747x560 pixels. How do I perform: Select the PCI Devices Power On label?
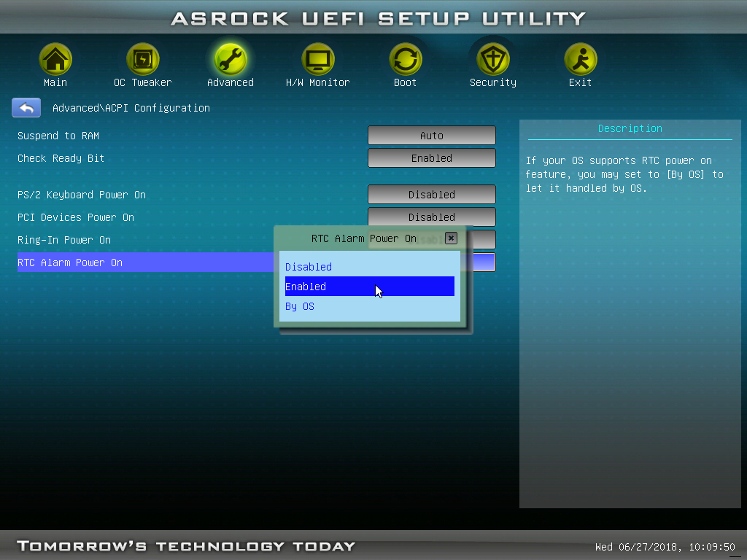(x=76, y=217)
